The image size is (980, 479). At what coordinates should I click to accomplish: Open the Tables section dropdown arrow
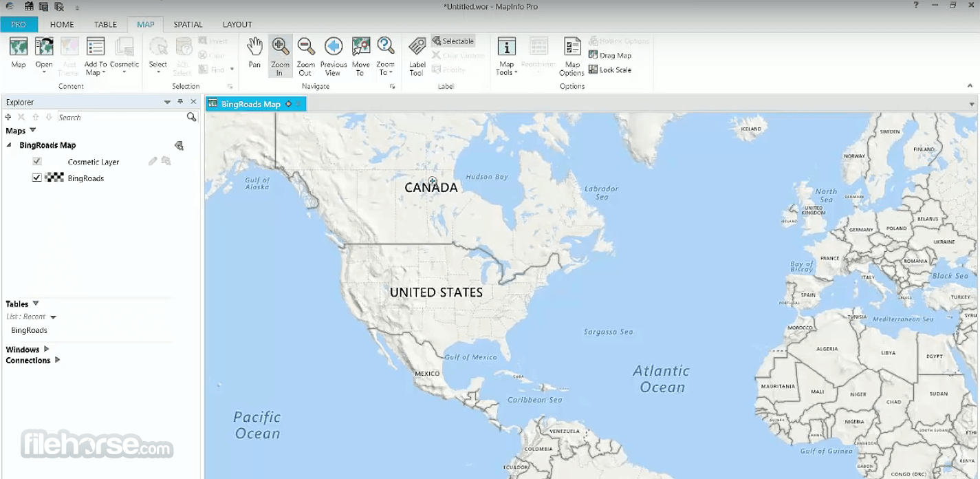pyautogui.click(x=36, y=304)
